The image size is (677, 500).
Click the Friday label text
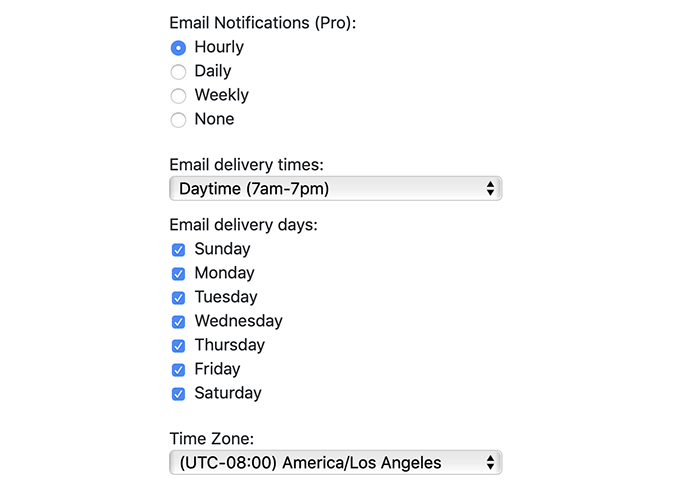pyautogui.click(x=217, y=369)
